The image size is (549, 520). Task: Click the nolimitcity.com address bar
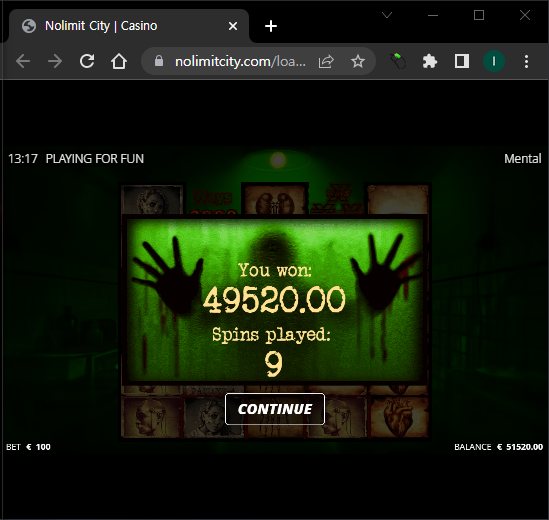tap(240, 62)
